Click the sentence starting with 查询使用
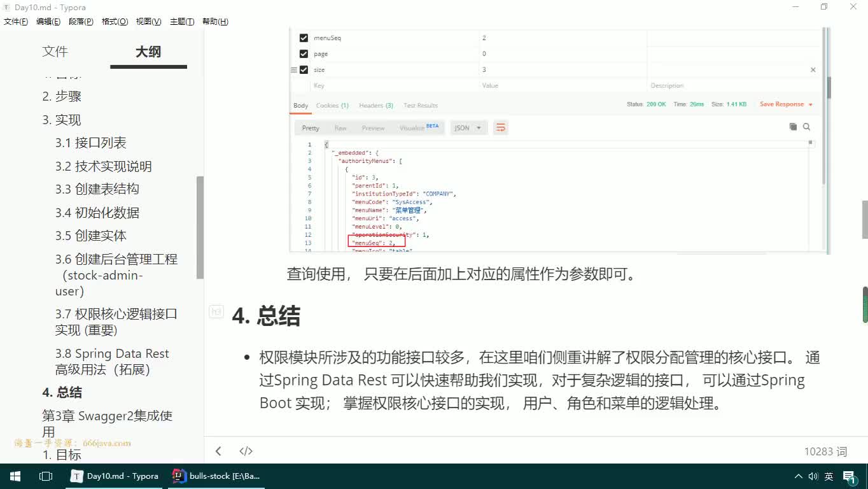 coord(461,274)
